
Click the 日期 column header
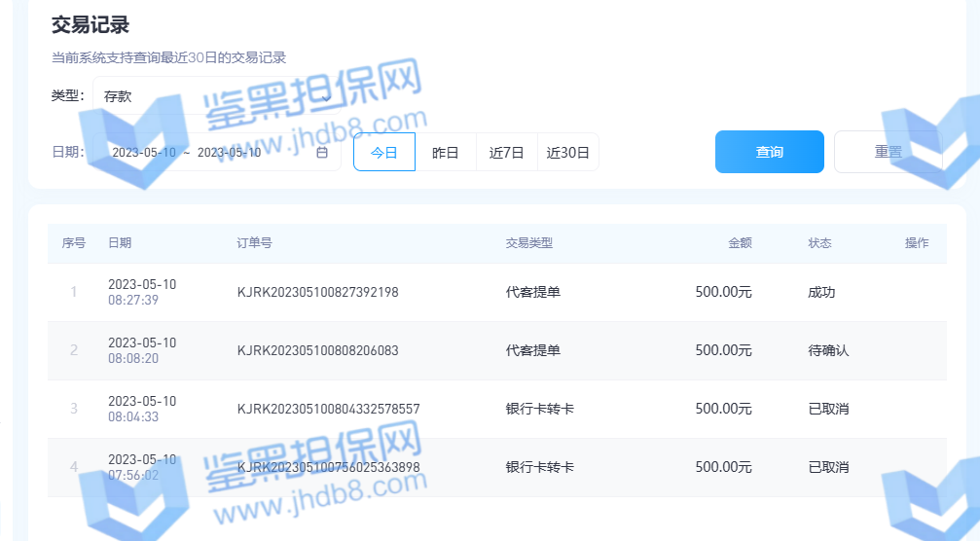tap(120, 243)
